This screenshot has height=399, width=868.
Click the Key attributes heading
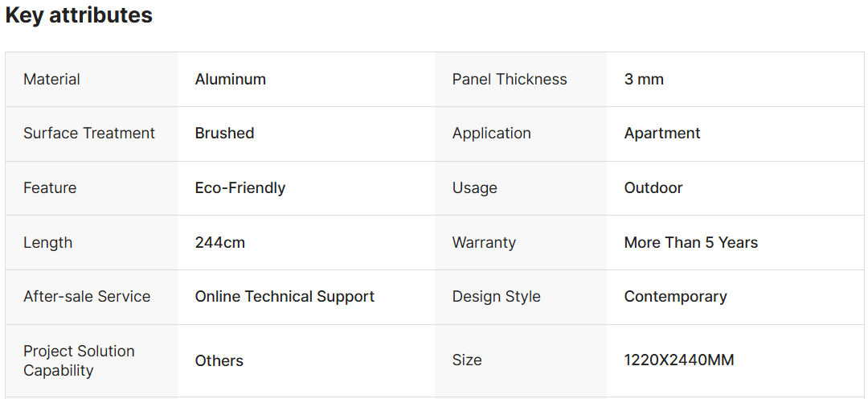79,15
